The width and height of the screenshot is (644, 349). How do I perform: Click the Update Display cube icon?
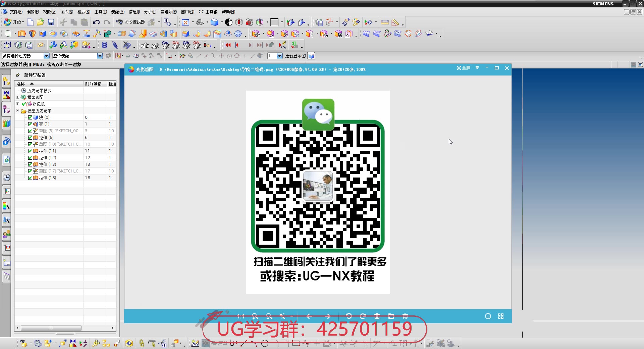[311, 56]
